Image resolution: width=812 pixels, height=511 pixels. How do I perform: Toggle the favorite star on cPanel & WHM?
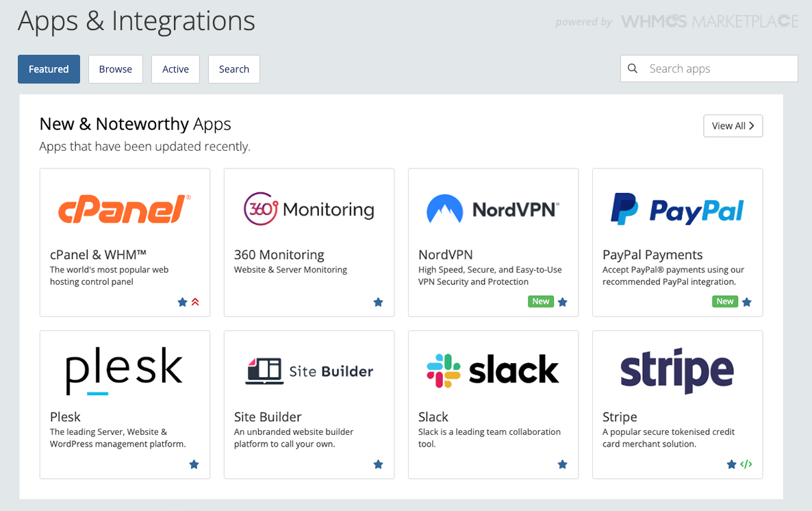182,301
